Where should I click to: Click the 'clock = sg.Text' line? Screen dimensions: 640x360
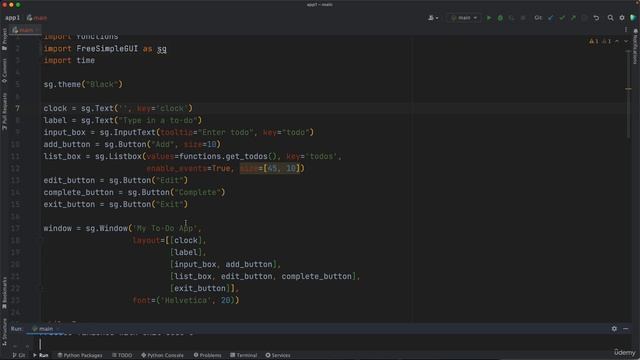[x=118, y=109]
